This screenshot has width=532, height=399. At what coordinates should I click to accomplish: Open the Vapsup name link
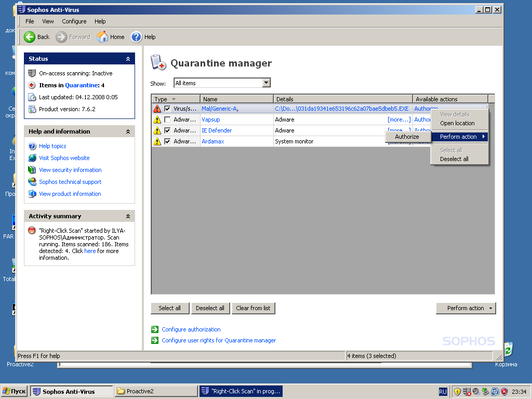pyautogui.click(x=211, y=119)
